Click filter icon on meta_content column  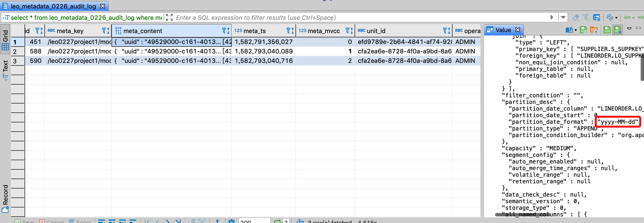coord(226,31)
